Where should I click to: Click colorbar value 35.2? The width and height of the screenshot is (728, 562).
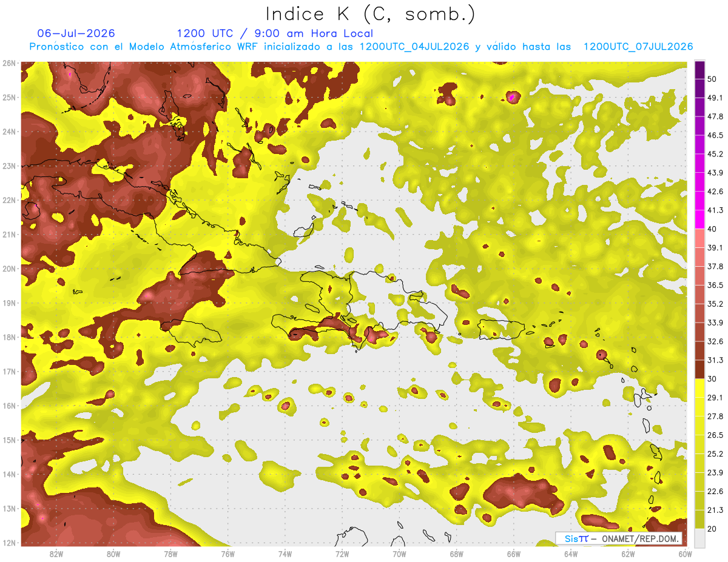716,304
